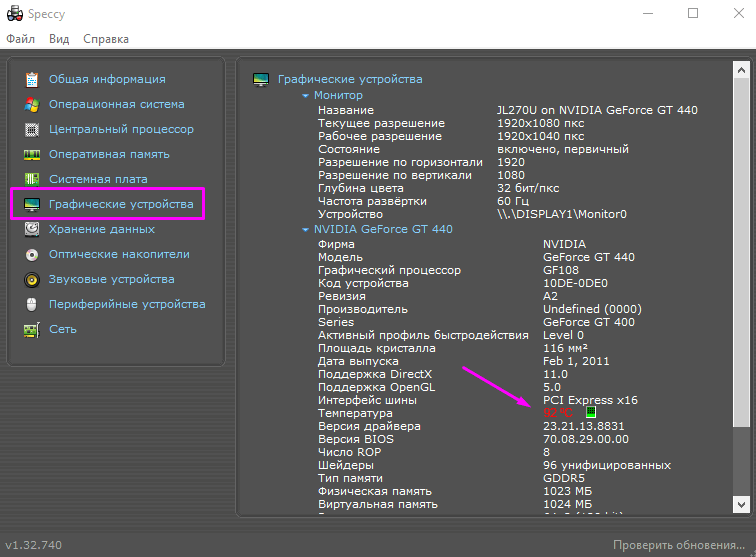
Task: Click the Физическая память value 1023 МБ
Action: [567, 491]
